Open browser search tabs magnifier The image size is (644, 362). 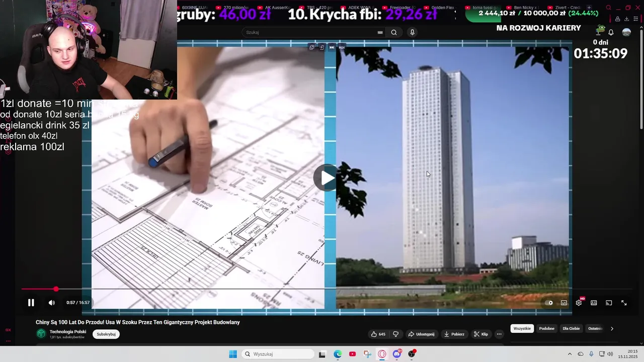(x=608, y=8)
